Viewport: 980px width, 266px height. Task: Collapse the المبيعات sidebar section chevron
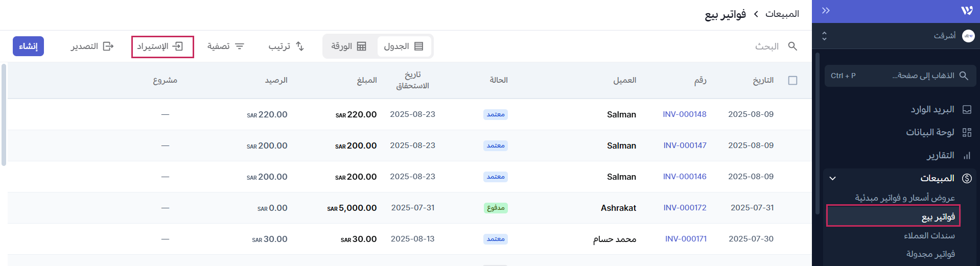click(x=832, y=178)
